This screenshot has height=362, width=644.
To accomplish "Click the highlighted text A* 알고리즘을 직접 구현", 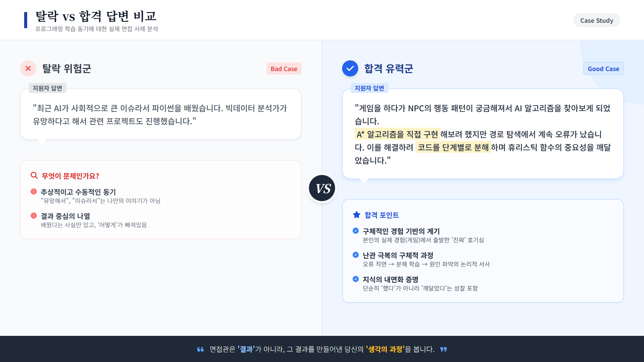I will click(x=397, y=134).
